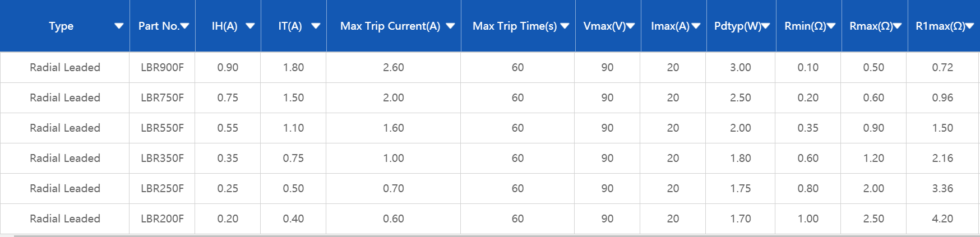Select part LBR750F in the table
Image resolution: width=980 pixels, height=237 pixels.
(x=162, y=97)
